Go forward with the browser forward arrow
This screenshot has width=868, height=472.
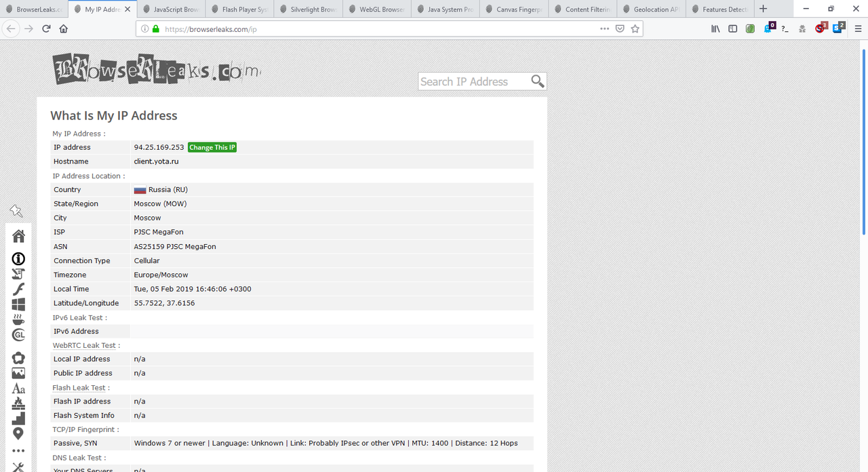[28, 28]
